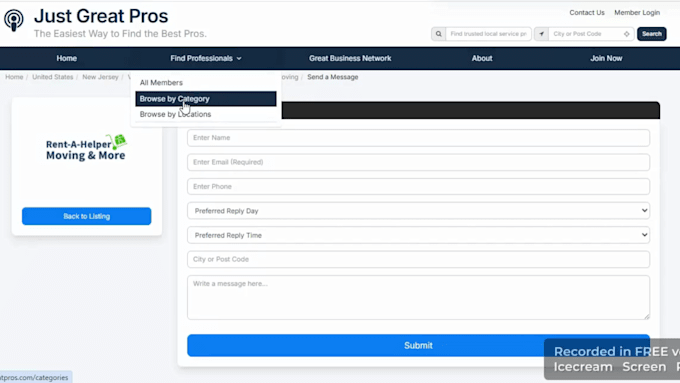Click the Rent-A-Helper Moving & More logo

tap(86, 148)
